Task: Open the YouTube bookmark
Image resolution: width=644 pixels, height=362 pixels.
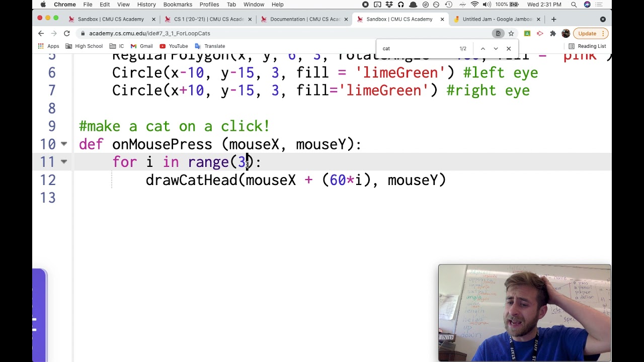Action: click(174, 46)
